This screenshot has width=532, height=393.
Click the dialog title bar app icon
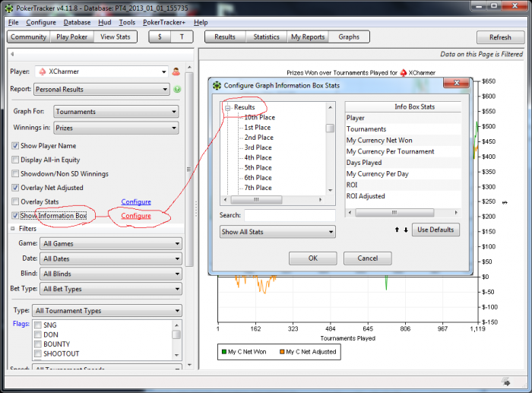click(x=217, y=86)
